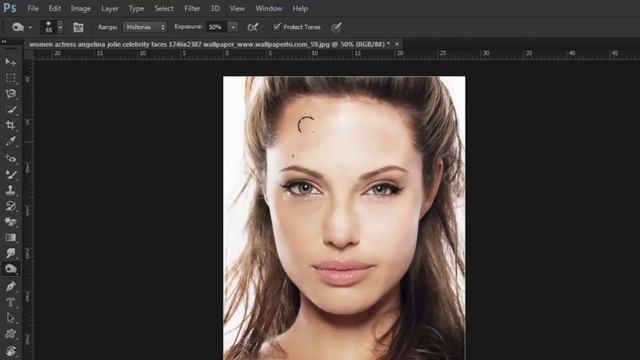
Task: Open the Layer menu
Action: pyautogui.click(x=110, y=9)
